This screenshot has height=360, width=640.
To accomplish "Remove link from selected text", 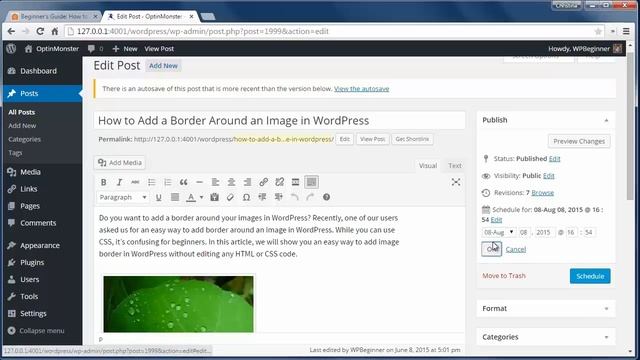I will [279, 182].
